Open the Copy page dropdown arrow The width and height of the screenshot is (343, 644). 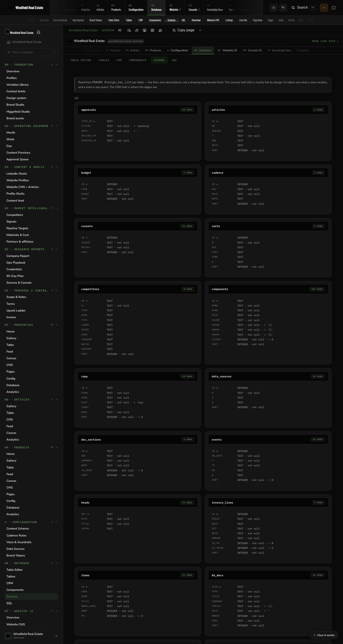(x=200, y=30)
